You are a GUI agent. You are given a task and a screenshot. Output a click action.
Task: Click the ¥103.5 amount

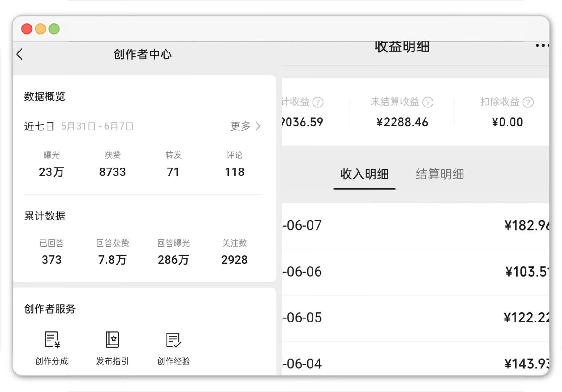(x=527, y=272)
